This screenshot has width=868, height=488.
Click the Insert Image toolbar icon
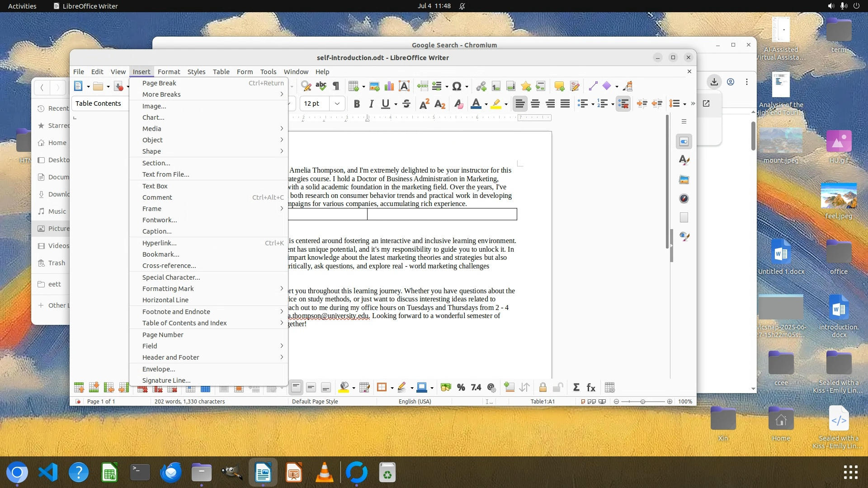[x=374, y=86]
